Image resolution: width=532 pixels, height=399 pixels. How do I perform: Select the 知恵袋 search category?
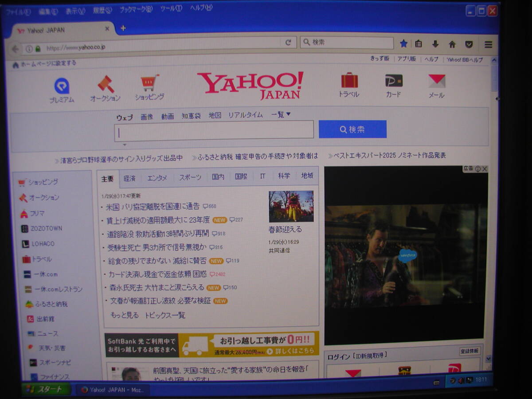click(x=191, y=116)
